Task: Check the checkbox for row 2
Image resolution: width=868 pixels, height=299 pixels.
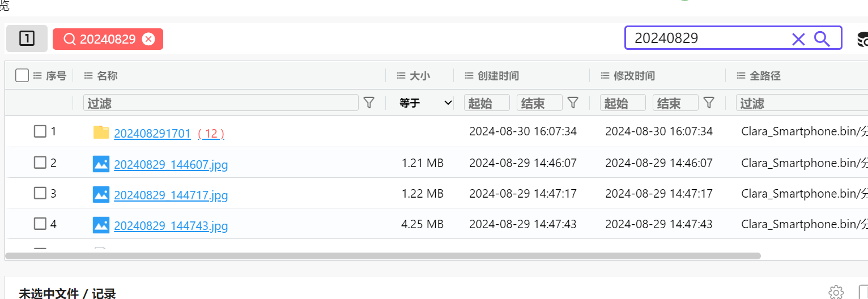Action: click(40, 163)
